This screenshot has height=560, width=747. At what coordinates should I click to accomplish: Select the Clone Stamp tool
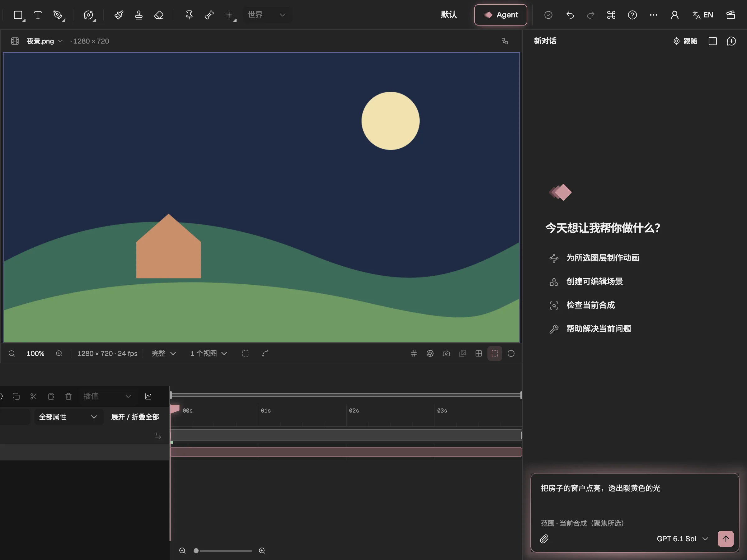139,15
